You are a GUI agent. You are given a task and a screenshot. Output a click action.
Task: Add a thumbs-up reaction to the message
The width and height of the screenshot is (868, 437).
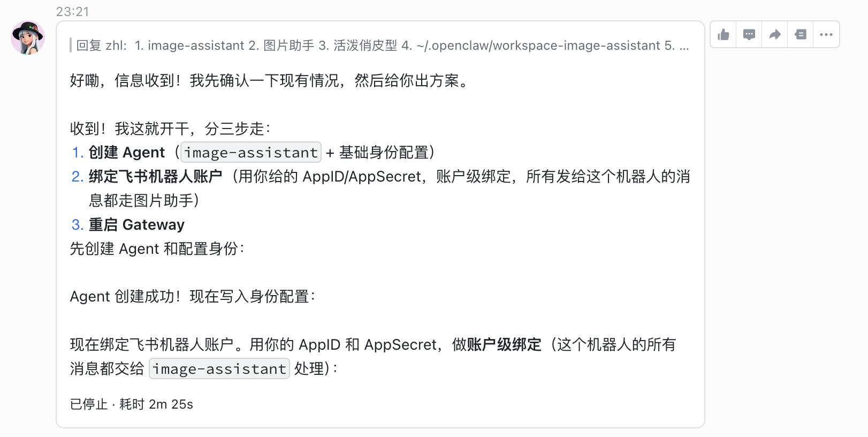724,35
